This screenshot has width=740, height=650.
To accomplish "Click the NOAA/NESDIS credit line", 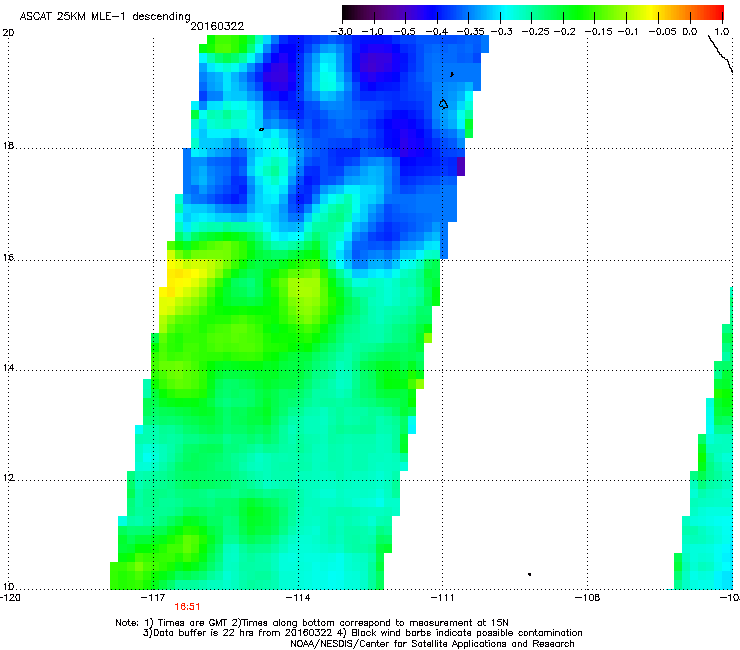I will point(432,644).
